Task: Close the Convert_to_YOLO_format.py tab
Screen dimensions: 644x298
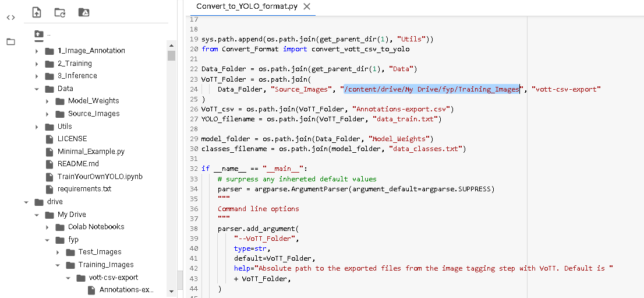Action: (x=306, y=6)
